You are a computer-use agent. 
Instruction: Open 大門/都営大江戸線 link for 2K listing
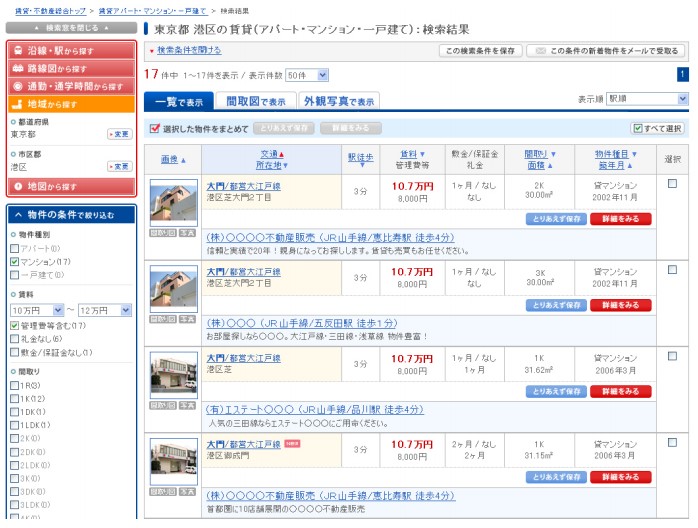(243, 186)
